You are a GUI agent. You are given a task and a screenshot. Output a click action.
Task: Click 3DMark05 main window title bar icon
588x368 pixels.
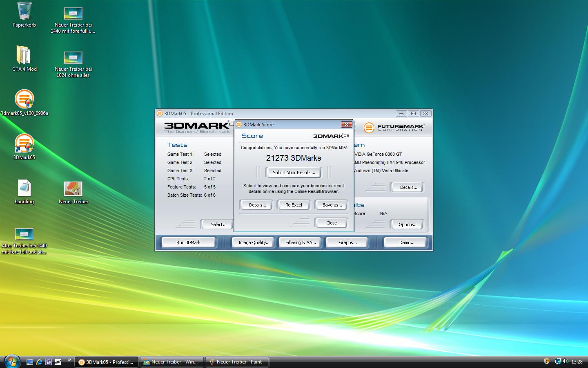tap(160, 114)
